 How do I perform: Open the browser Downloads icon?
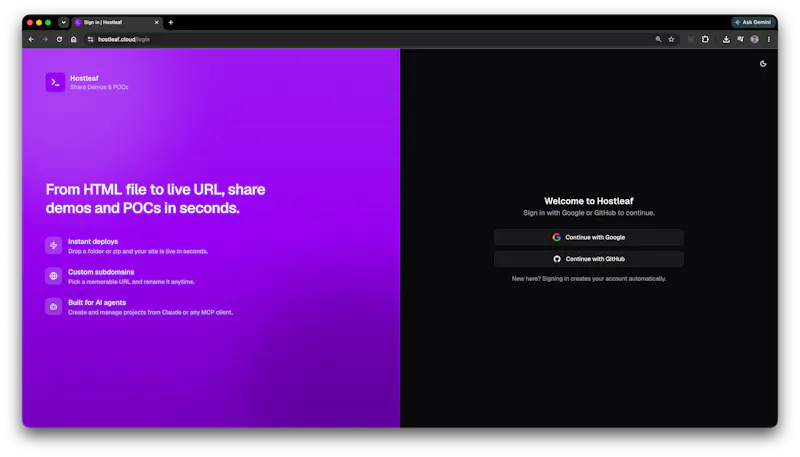pyautogui.click(x=726, y=39)
